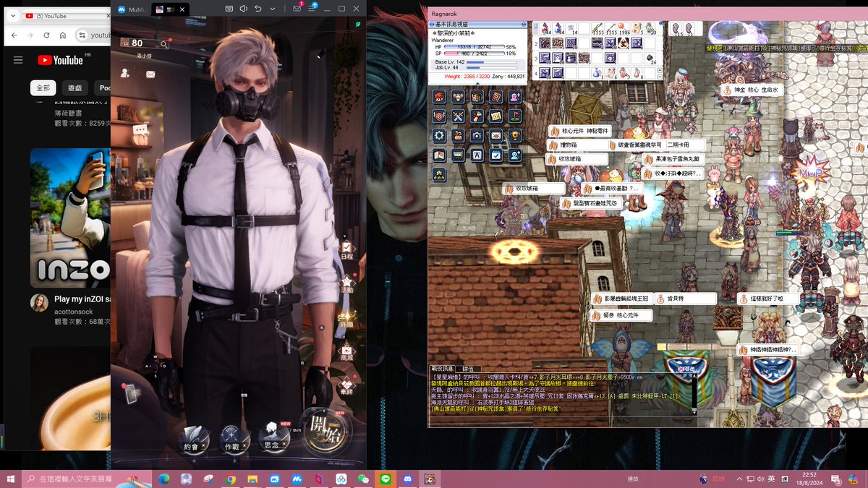
Task: Open MuMu mail notification icon
Action: [297, 8]
